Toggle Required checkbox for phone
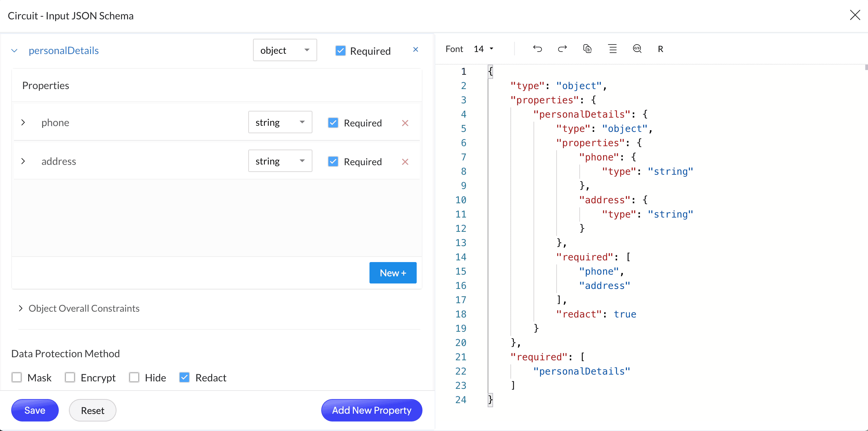Viewport: 868px width, 431px height. 333,123
